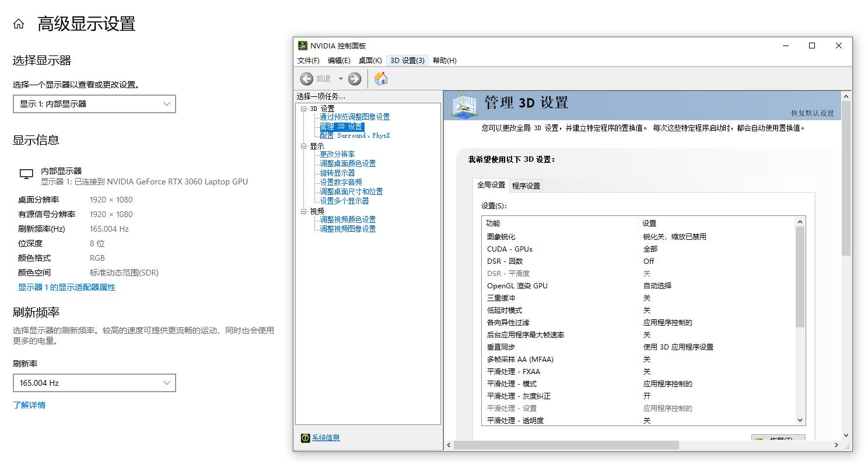Click the monitor icon beside 内部显示器

(26, 173)
